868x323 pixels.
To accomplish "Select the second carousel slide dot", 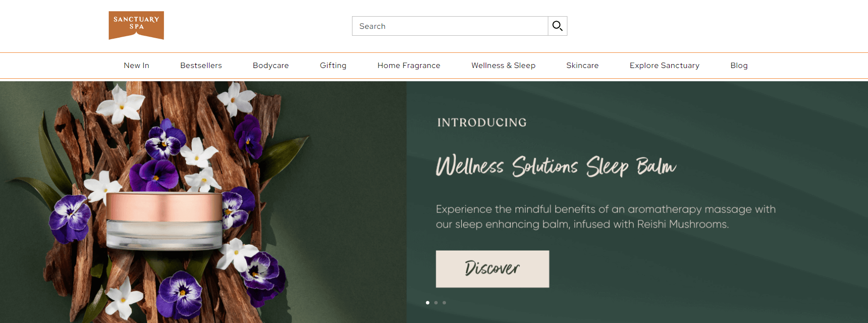I will [436, 302].
